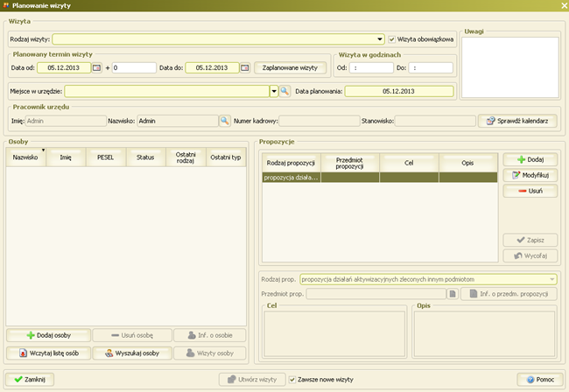Click the Wycofaj button
The width and height of the screenshot is (569, 392).
530,255
